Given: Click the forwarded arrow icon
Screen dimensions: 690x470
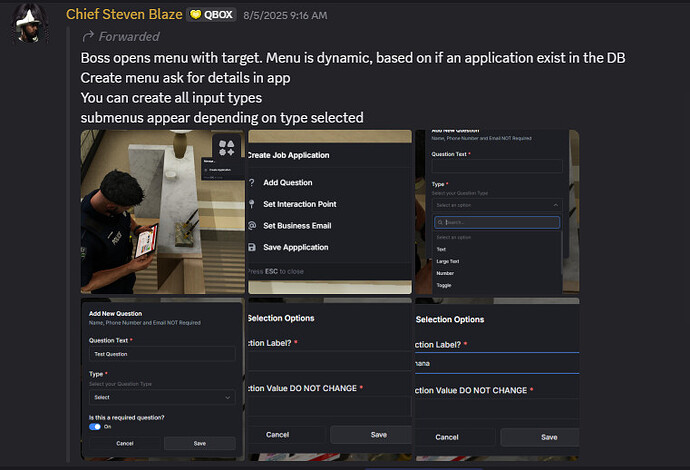Looking at the screenshot, I should tap(88, 36).
